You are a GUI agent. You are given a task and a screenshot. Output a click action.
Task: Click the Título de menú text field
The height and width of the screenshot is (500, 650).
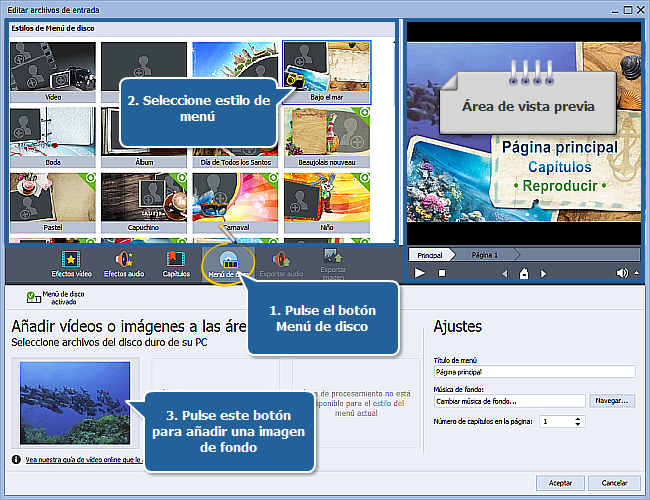pos(534,371)
